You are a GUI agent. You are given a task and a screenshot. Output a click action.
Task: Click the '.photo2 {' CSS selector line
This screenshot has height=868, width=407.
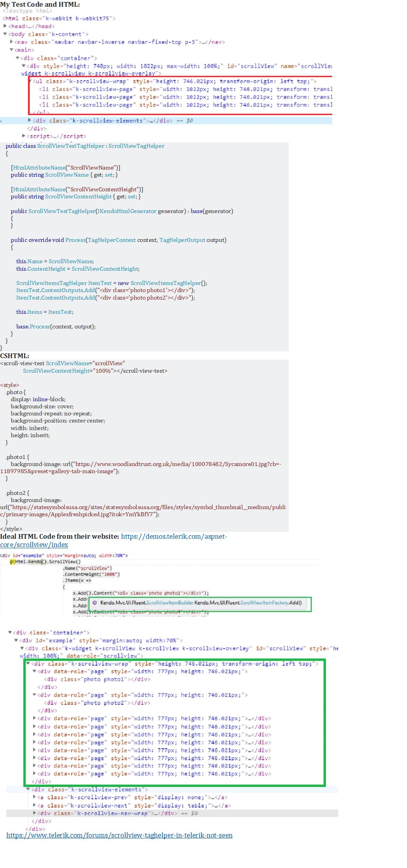[17, 493]
